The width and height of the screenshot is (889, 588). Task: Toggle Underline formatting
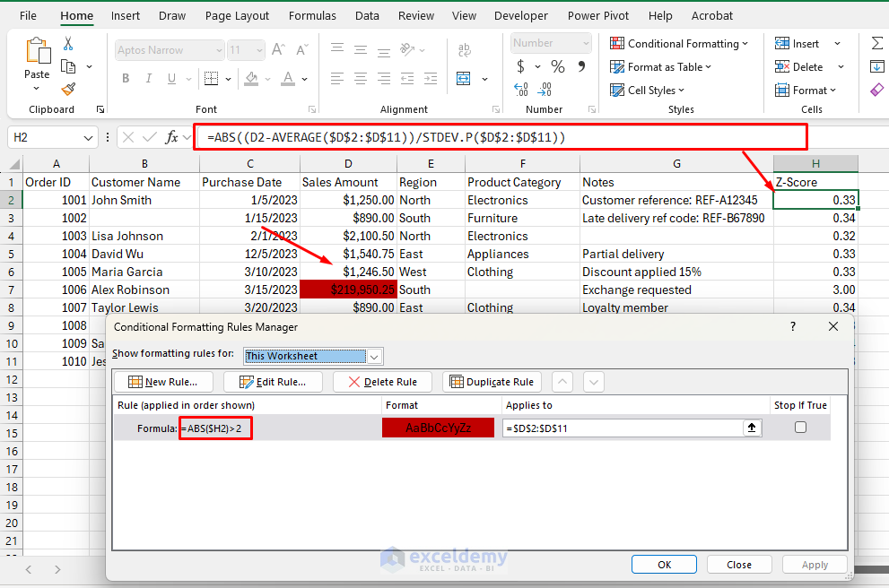coord(171,78)
